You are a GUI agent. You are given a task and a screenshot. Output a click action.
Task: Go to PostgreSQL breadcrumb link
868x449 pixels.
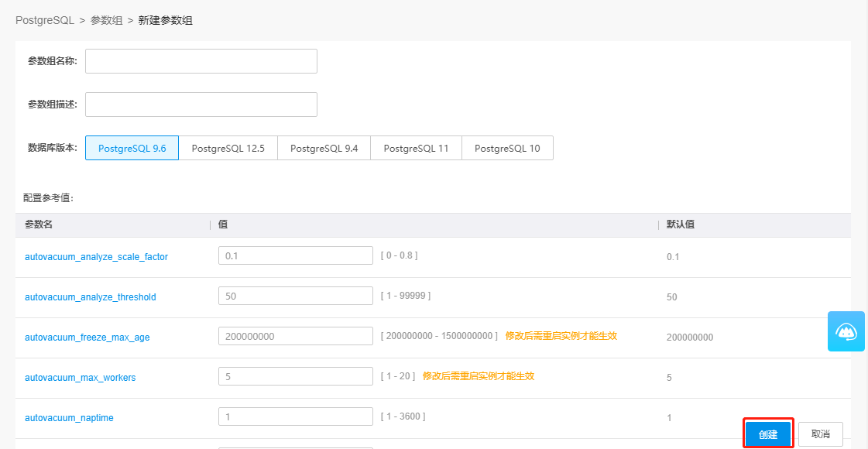(45, 20)
